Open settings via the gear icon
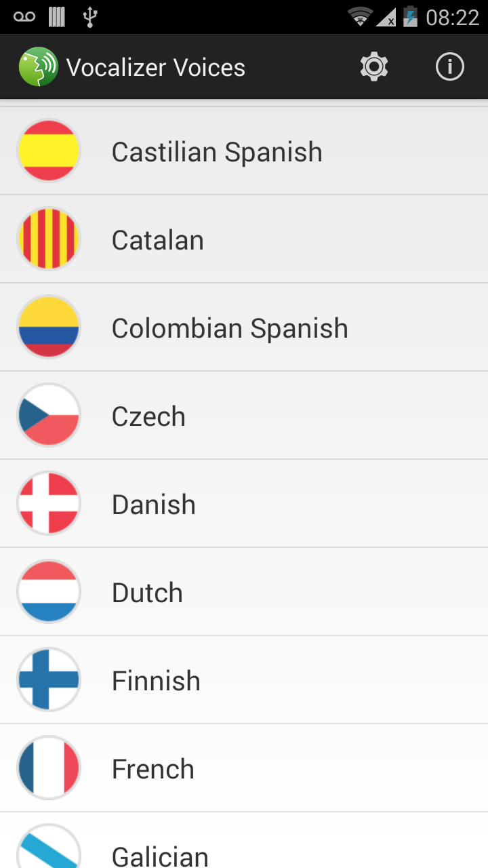The height and width of the screenshot is (868, 488). click(x=374, y=67)
